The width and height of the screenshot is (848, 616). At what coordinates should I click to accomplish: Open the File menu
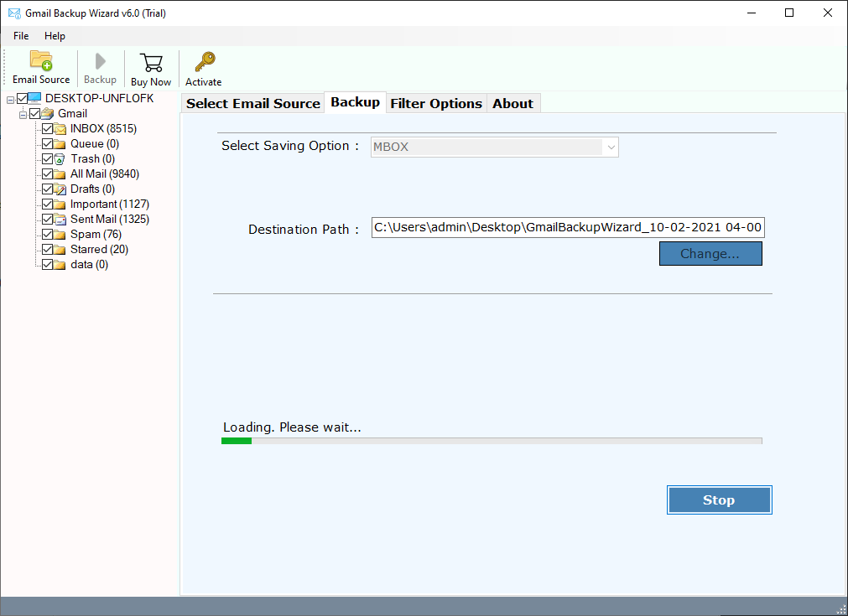[21, 36]
